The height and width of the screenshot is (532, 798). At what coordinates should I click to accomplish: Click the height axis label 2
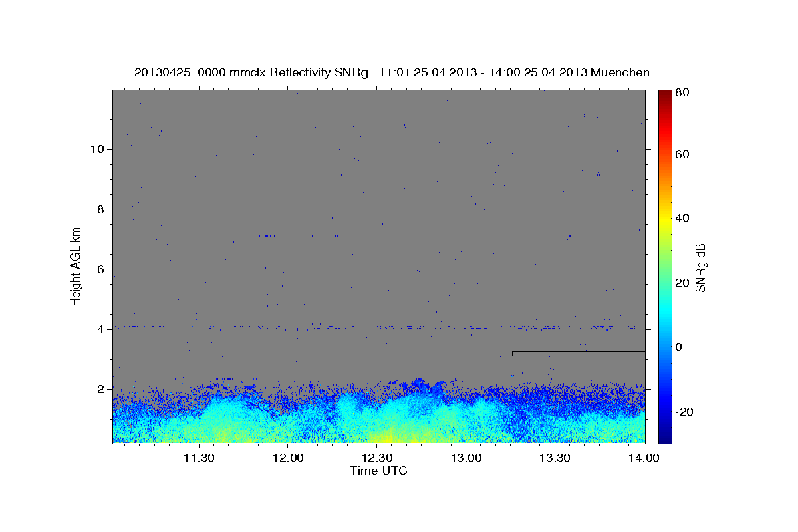[x=100, y=389]
